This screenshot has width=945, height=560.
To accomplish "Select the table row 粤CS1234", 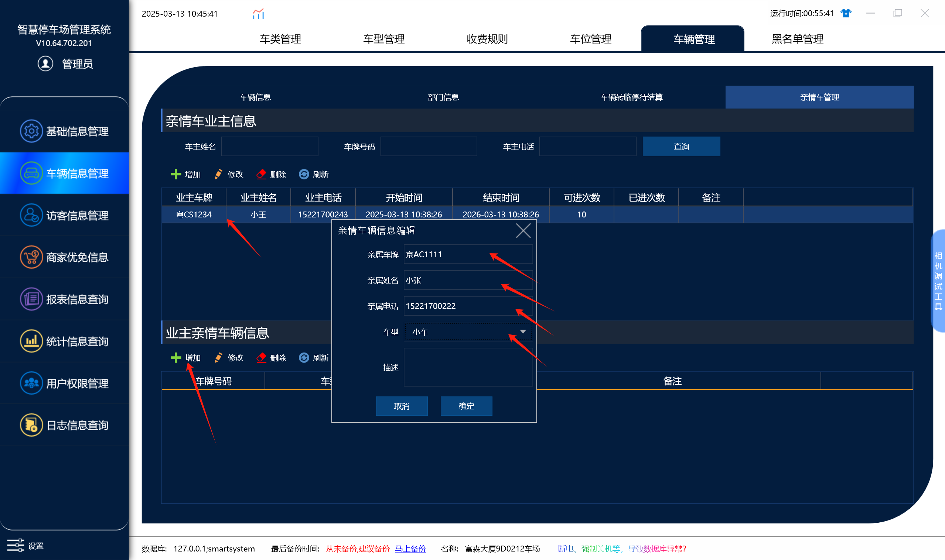I will 537,214.
